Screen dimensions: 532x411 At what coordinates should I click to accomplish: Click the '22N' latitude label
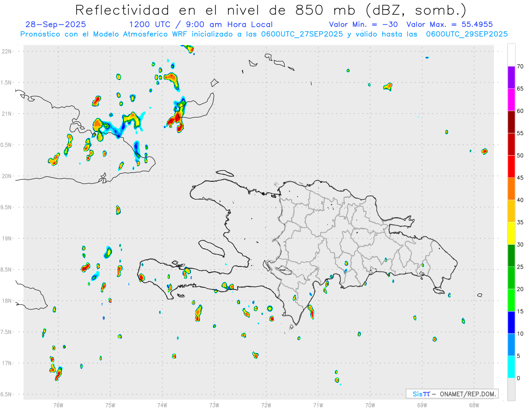point(7,51)
